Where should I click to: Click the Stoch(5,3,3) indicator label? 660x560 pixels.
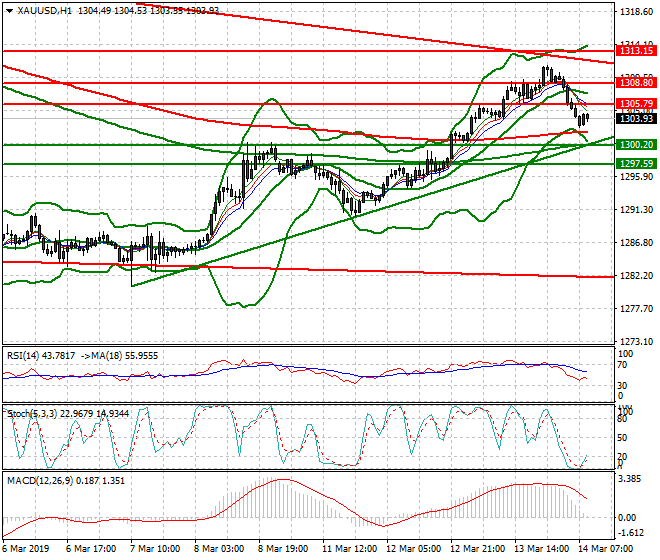point(32,414)
